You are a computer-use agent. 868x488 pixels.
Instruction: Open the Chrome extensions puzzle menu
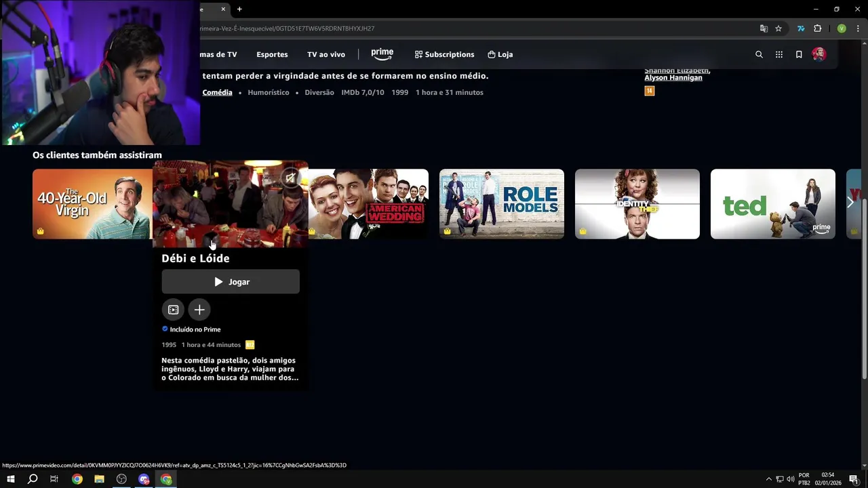point(817,28)
